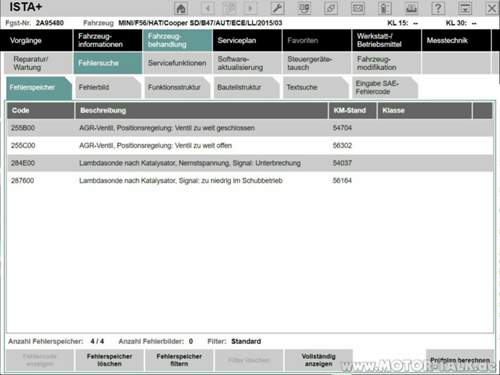
Task: Click the chain link connection icon
Action: tap(331, 8)
